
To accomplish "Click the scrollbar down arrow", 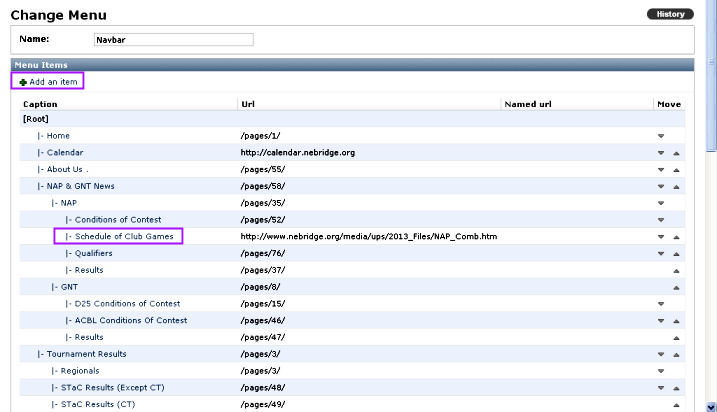I will point(710,405).
